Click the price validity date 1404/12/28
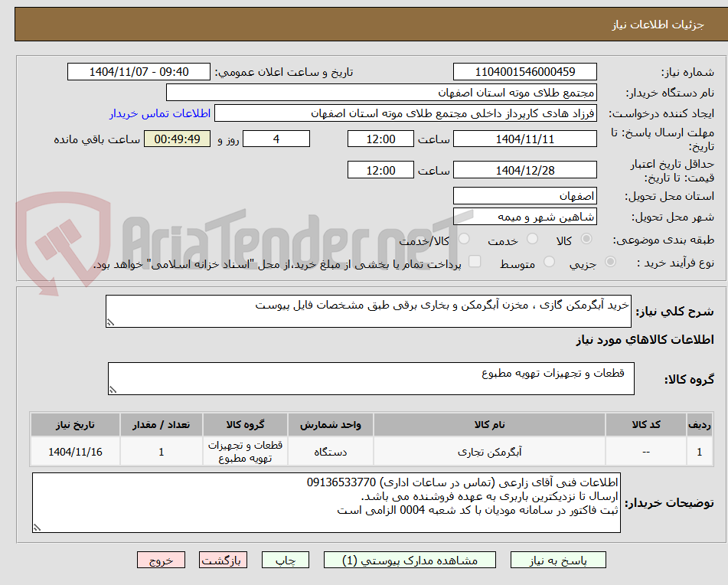The image size is (728, 585). (524, 170)
